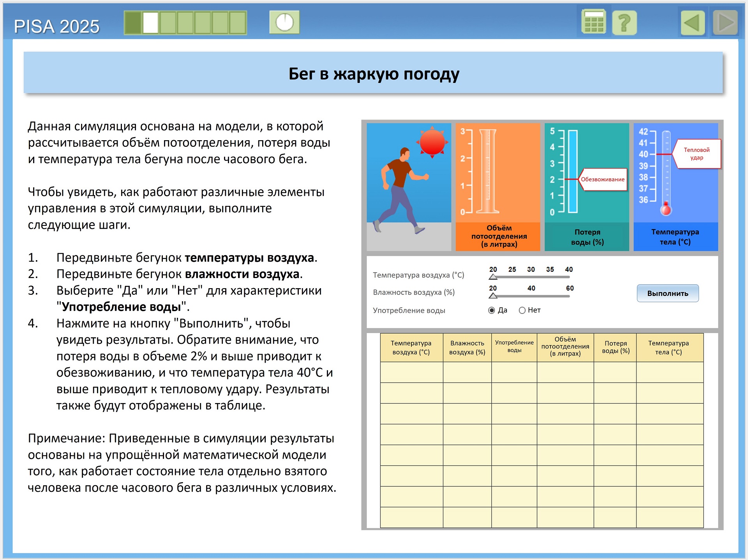Click the round timer clock icon
Image resolution: width=748 pixels, height=560 pixels.
[x=284, y=22]
